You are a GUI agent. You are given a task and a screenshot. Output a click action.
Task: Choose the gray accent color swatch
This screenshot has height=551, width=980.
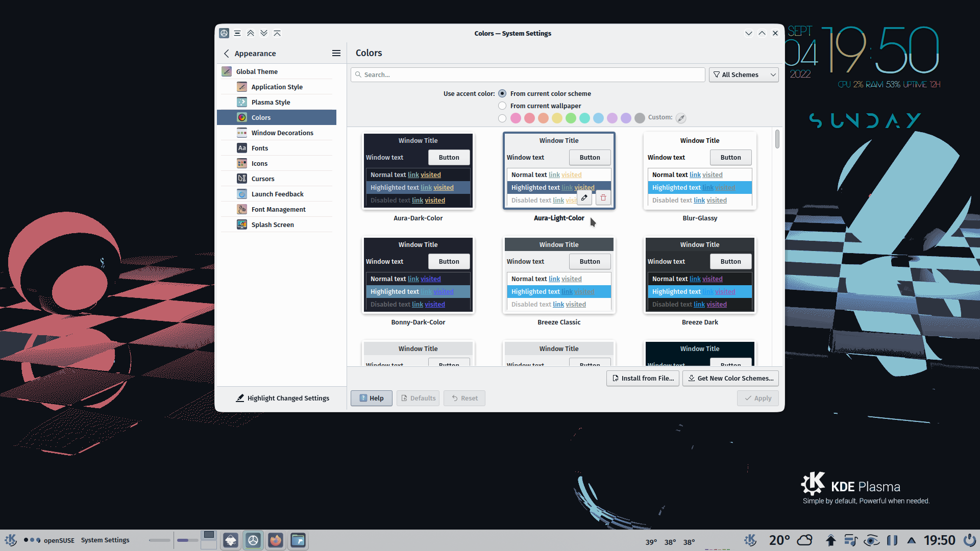(x=640, y=118)
